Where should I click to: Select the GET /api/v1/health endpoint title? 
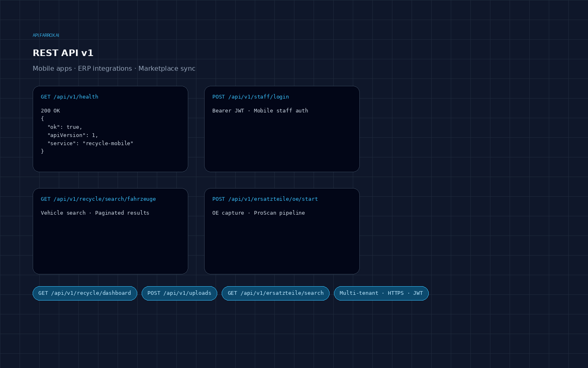click(69, 97)
